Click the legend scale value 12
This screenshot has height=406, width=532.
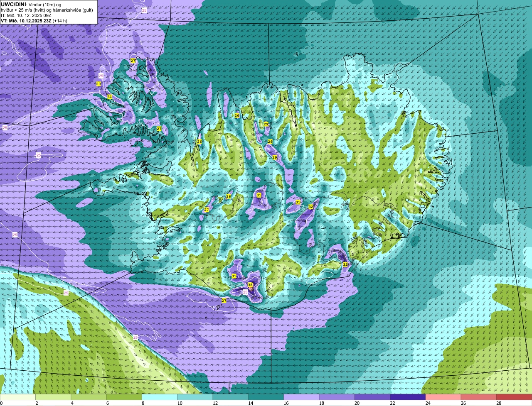215,403
